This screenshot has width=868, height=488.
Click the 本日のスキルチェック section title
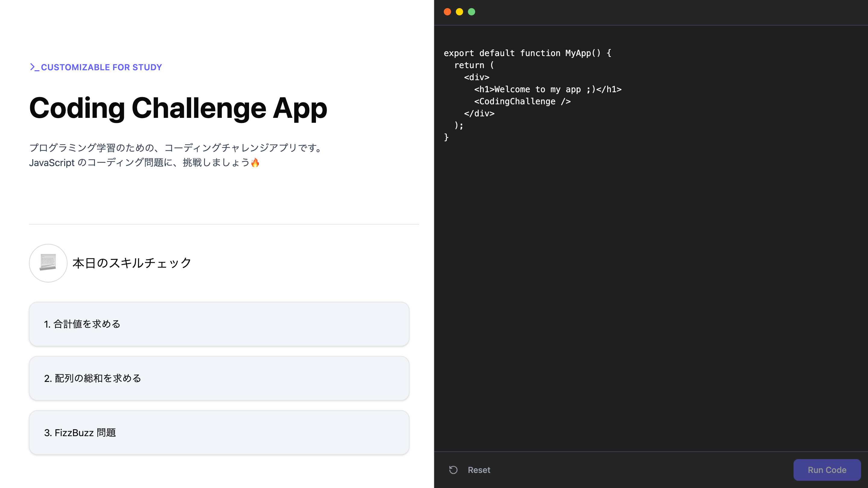[x=132, y=263]
